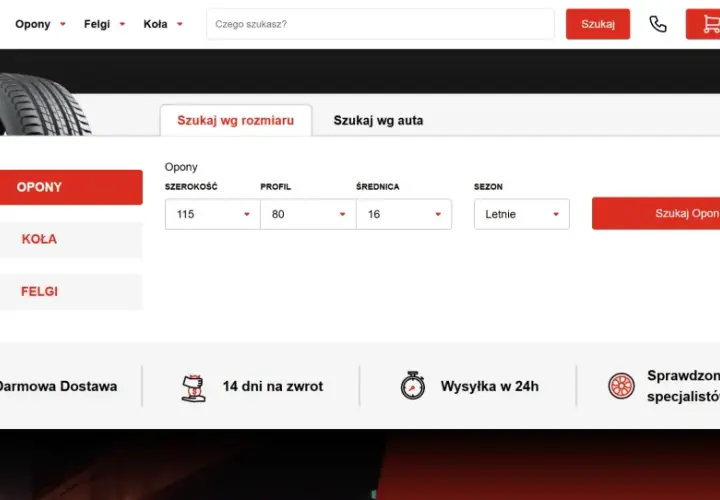Expand the Felgi menu in header

[105, 24]
